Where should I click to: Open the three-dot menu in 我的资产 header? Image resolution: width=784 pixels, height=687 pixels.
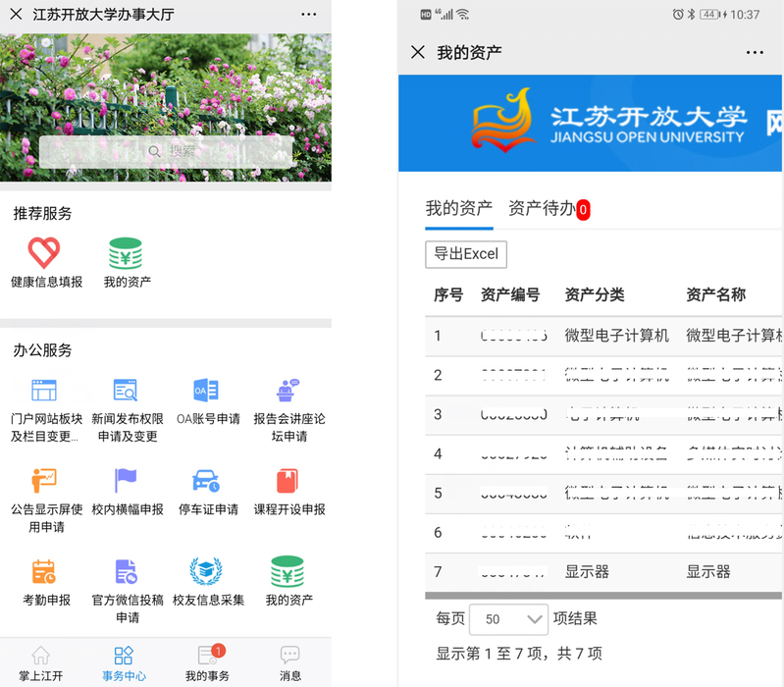click(x=754, y=53)
